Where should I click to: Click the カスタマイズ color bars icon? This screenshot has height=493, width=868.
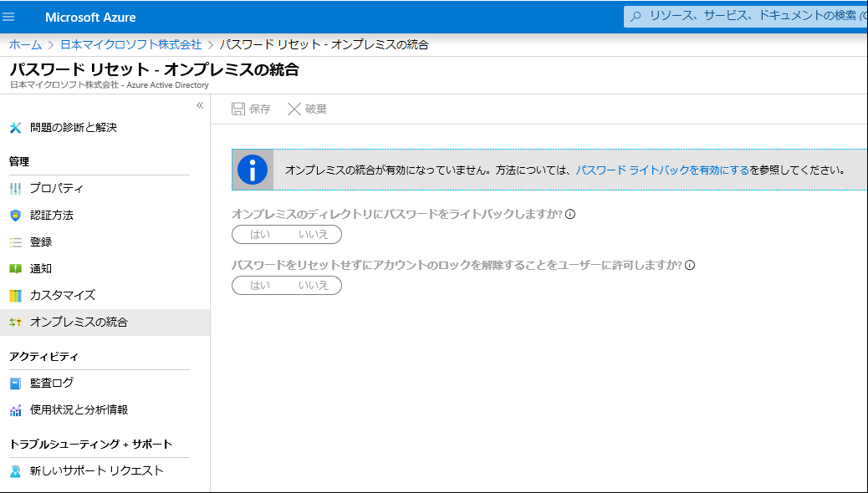click(x=16, y=296)
